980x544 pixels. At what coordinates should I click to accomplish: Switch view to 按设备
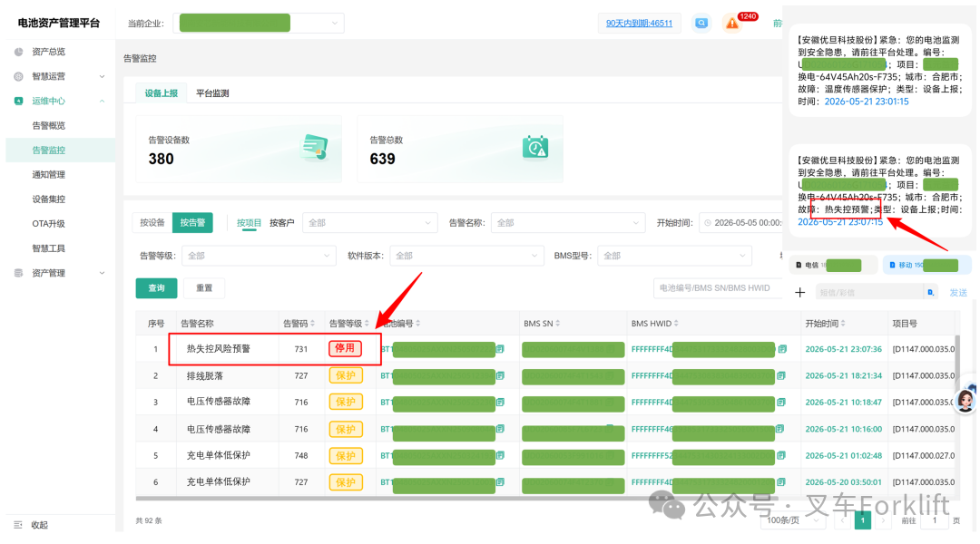[152, 223]
